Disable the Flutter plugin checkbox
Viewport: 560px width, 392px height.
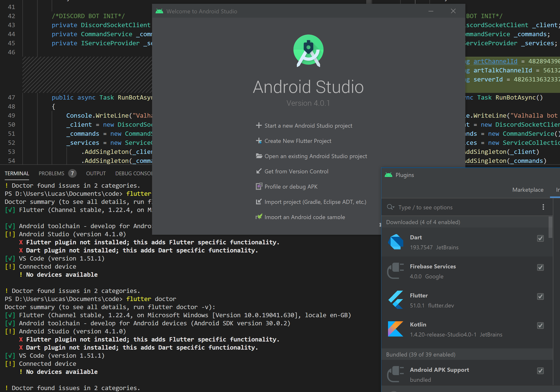coord(540,296)
